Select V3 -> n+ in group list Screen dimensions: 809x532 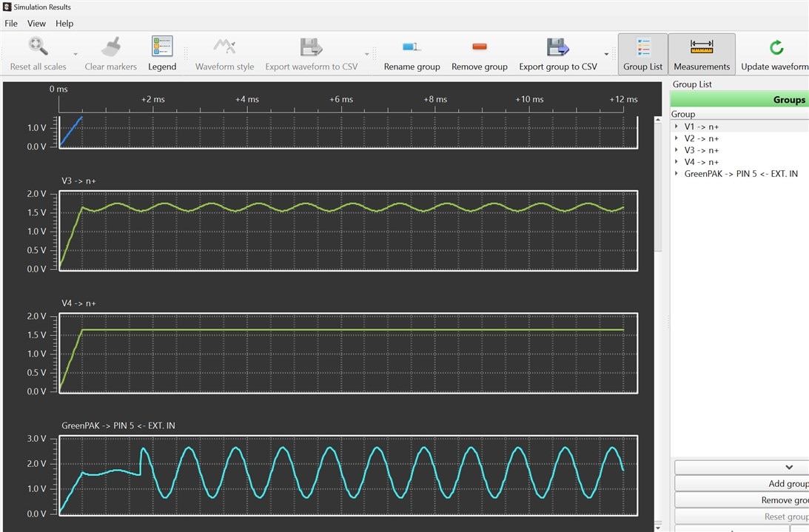click(x=701, y=150)
